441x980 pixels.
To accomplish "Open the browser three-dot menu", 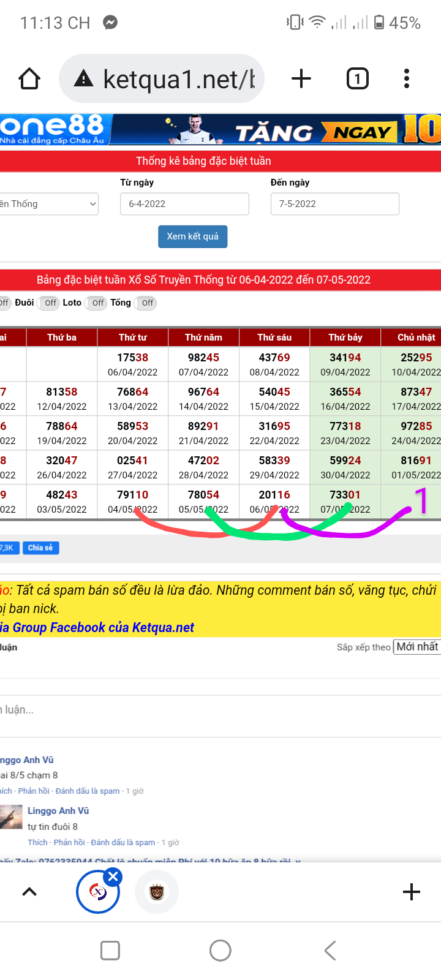I will point(407,78).
